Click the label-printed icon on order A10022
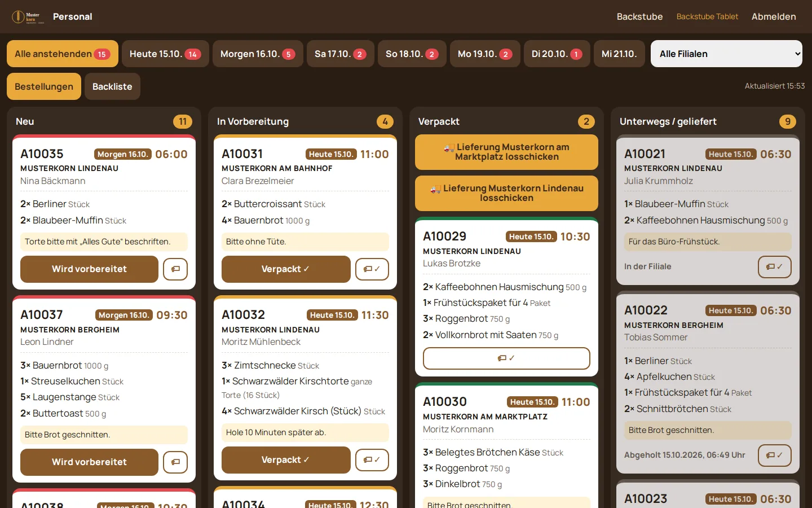This screenshot has width=812, height=508. 775,456
